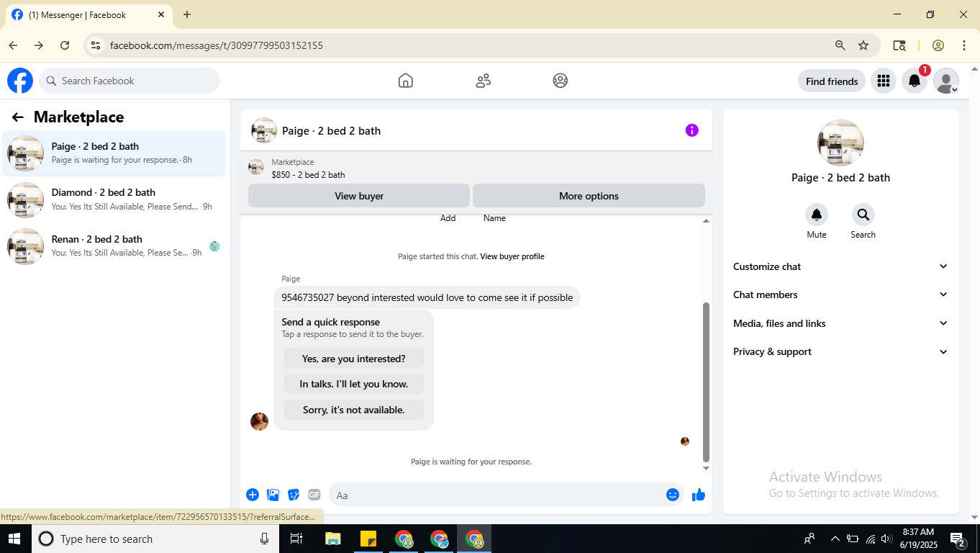The height and width of the screenshot is (553, 980).
Task: Open Renan 2 bed 2 bath conversation
Action: [x=114, y=246]
